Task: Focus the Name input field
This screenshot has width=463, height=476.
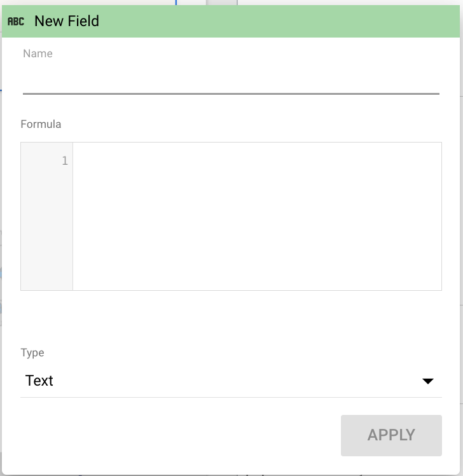Action: pos(231,80)
